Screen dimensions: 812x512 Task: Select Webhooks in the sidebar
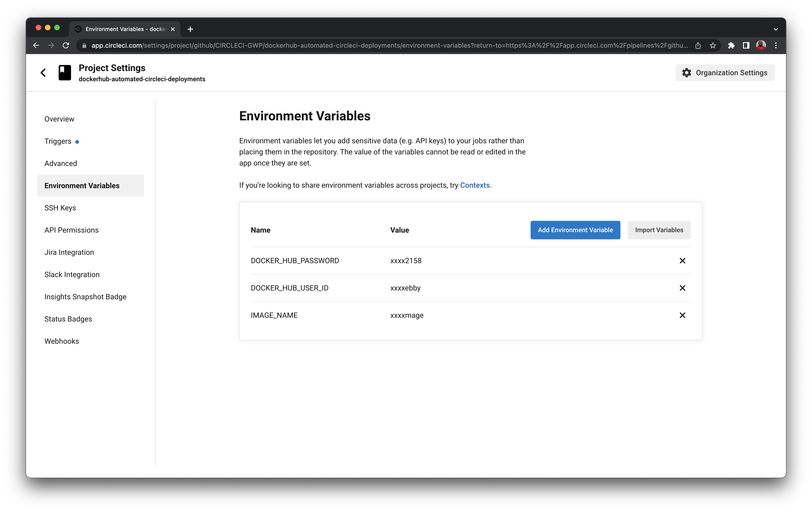(x=62, y=341)
